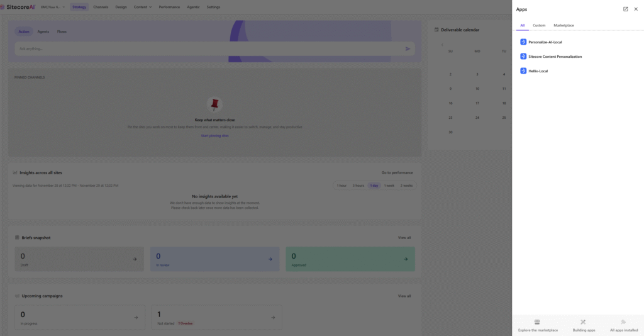Click the Explore the marketplace icon

point(537,322)
